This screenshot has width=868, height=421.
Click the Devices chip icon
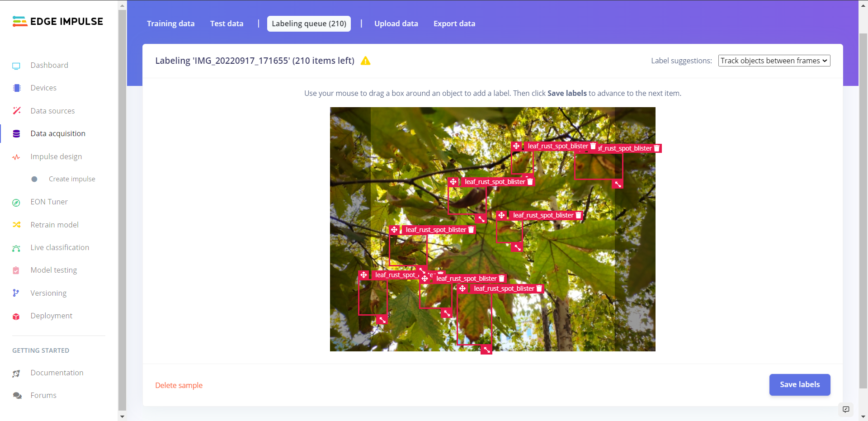tap(16, 88)
